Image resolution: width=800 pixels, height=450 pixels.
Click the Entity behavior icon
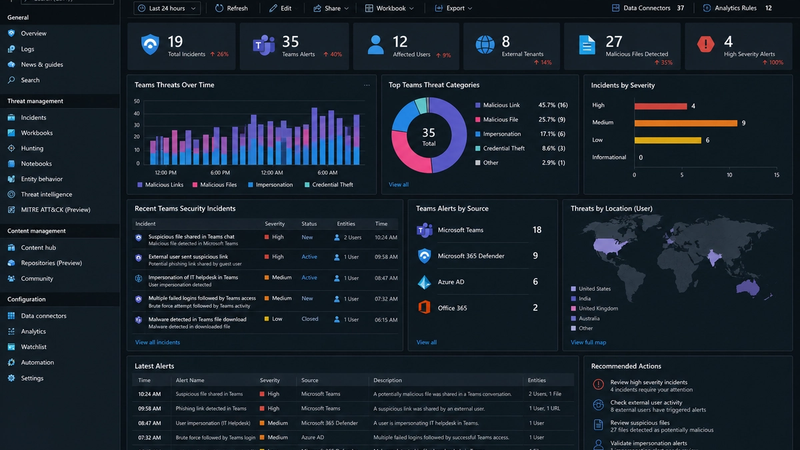pos(11,179)
